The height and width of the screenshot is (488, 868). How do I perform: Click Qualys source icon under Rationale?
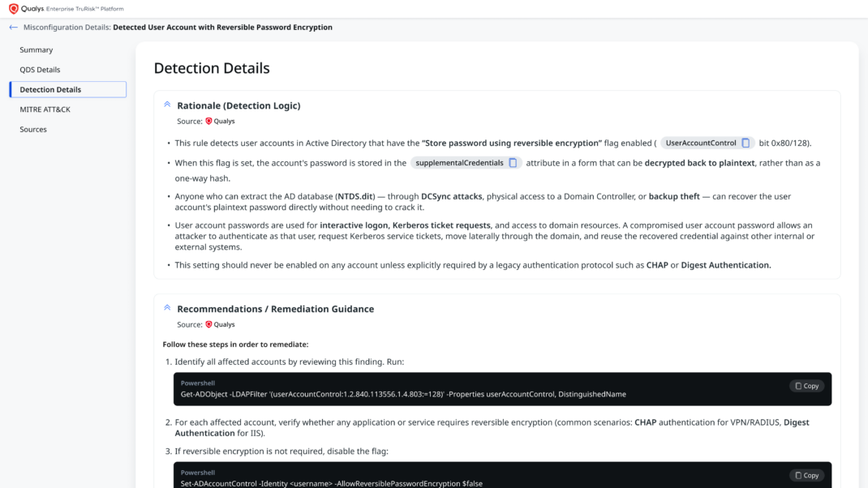click(208, 121)
